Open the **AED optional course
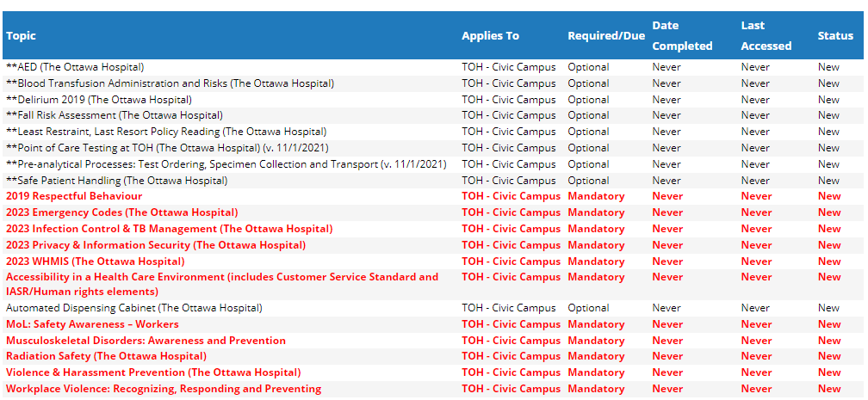 pyautogui.click(x=75, y=67)
